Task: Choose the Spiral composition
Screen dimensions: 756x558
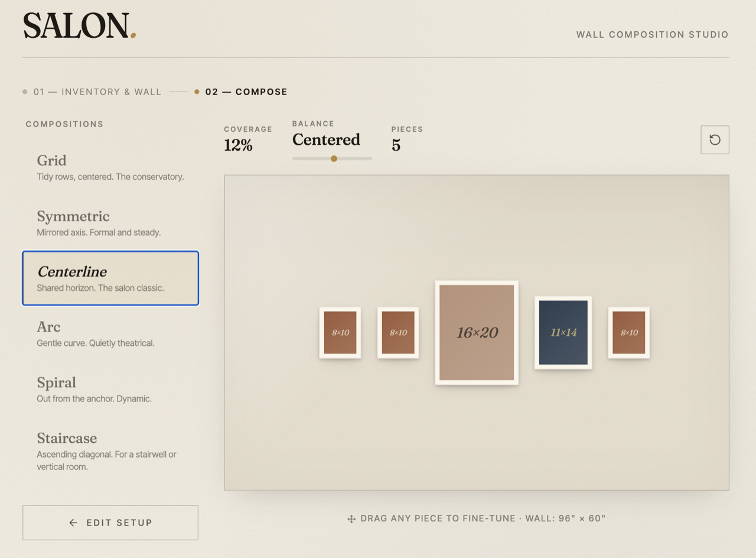Action: click(110, 390)
